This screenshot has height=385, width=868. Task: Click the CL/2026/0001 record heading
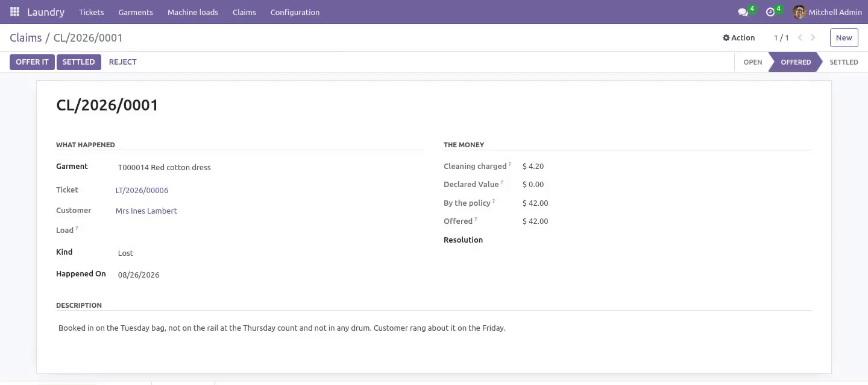point(107,105)
